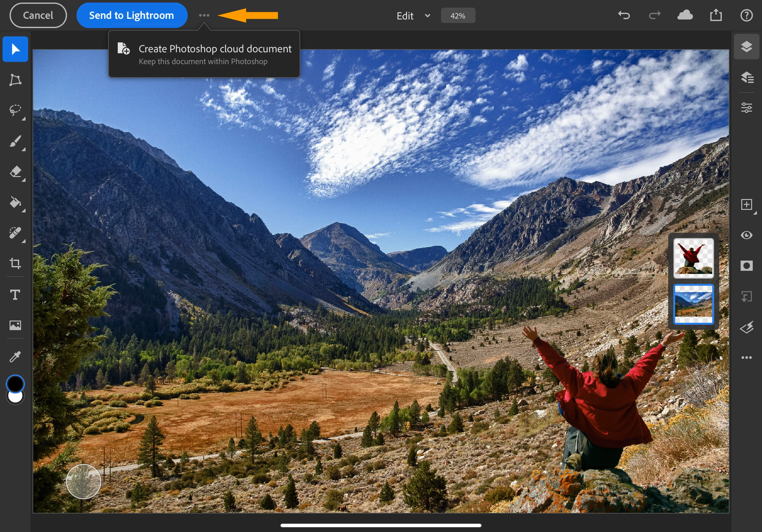Open the 42% zoom level menu
The height and width of the screenshot is (532, 762).
click(458, 16)
